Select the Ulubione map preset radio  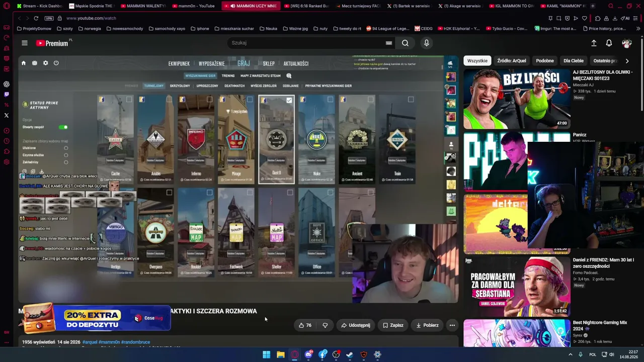tap(66, 148)
